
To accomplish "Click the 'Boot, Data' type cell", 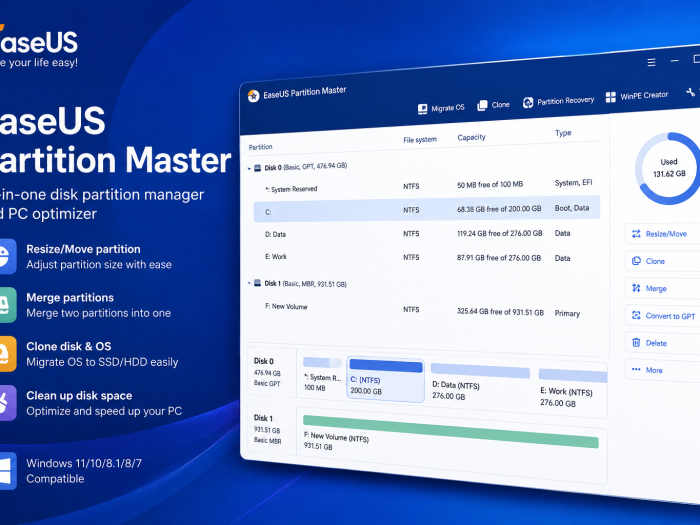I will tap(572, 208).
